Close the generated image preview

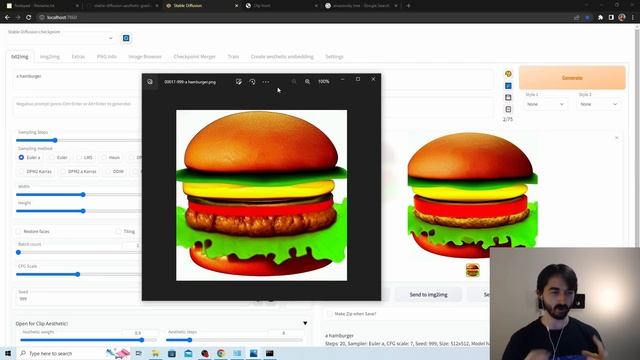click(616, 138)
